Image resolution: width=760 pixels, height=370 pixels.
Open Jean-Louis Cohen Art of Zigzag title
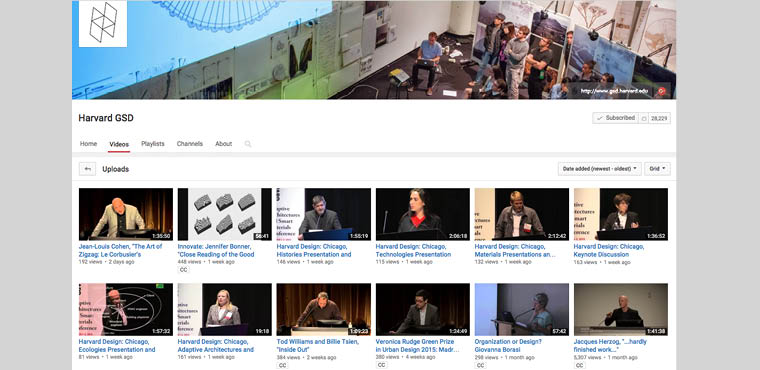click(x=120, y=250)
